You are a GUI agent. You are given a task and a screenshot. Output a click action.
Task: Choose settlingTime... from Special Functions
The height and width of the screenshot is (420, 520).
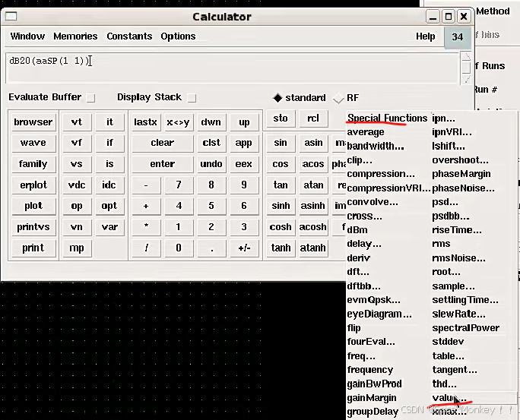pyautogui.click(x=465, y=300)
